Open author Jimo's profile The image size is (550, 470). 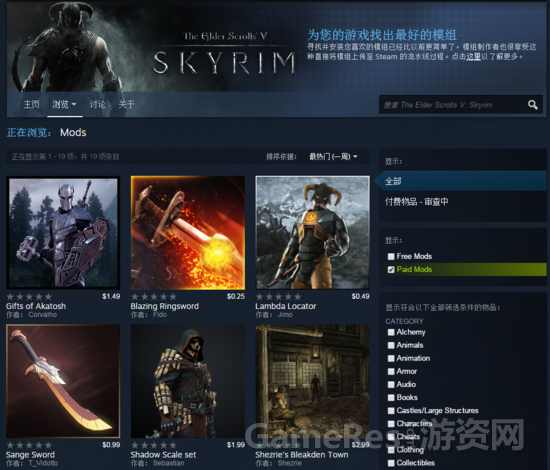coord(285,315)
